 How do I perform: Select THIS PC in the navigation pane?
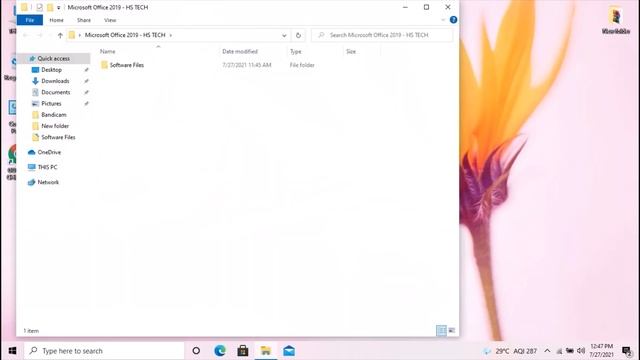47,167
